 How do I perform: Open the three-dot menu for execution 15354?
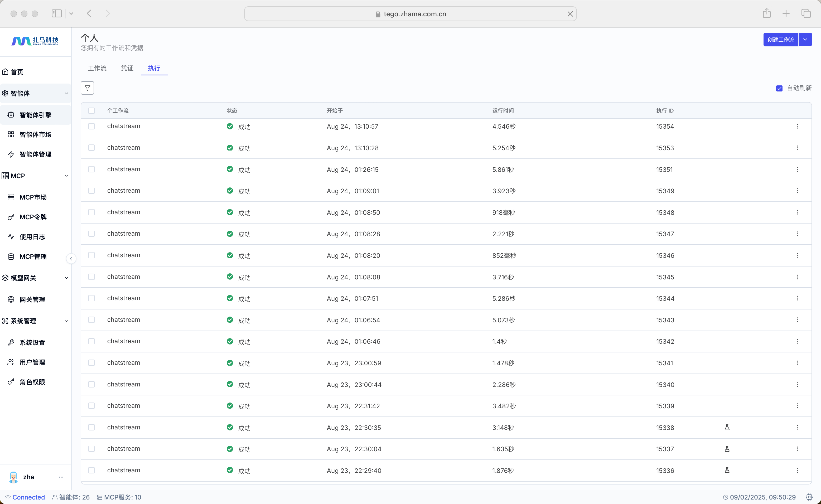(797, 126)
